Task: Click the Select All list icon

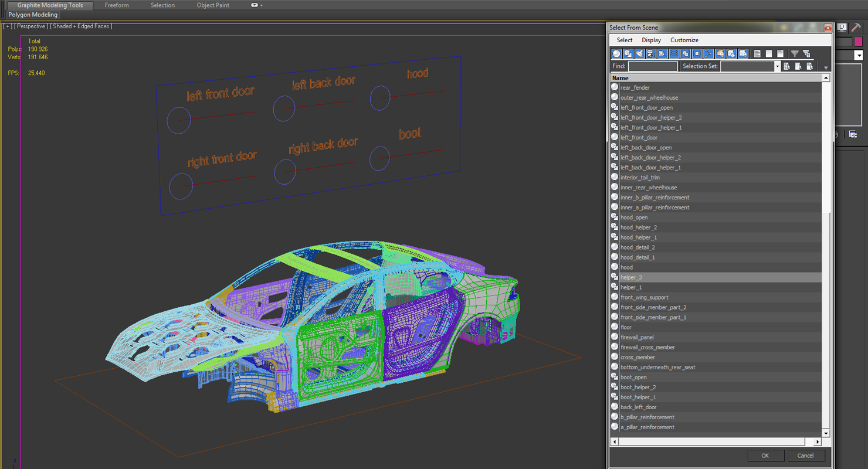Action: 757,53
